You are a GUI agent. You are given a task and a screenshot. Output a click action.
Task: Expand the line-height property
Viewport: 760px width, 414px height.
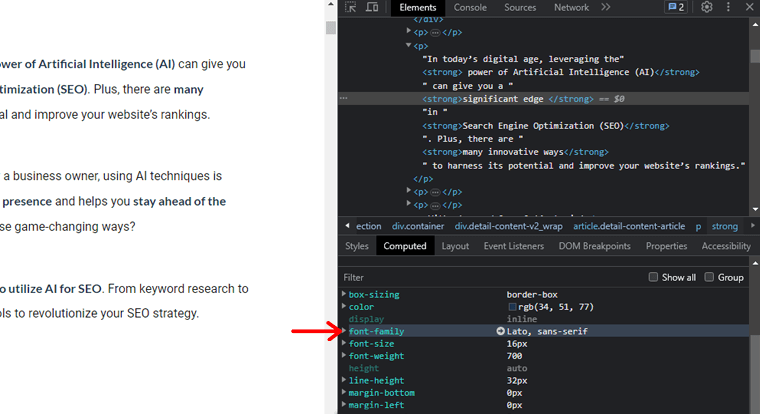tap(344, 380)
